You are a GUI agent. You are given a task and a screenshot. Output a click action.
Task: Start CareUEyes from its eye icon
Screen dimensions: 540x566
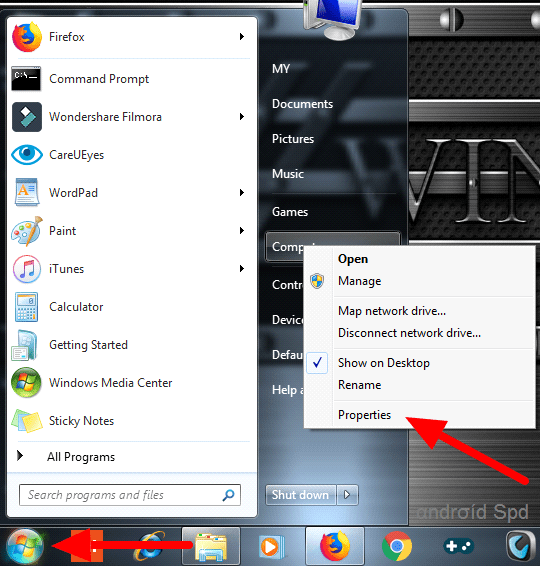tap(27, 154)
